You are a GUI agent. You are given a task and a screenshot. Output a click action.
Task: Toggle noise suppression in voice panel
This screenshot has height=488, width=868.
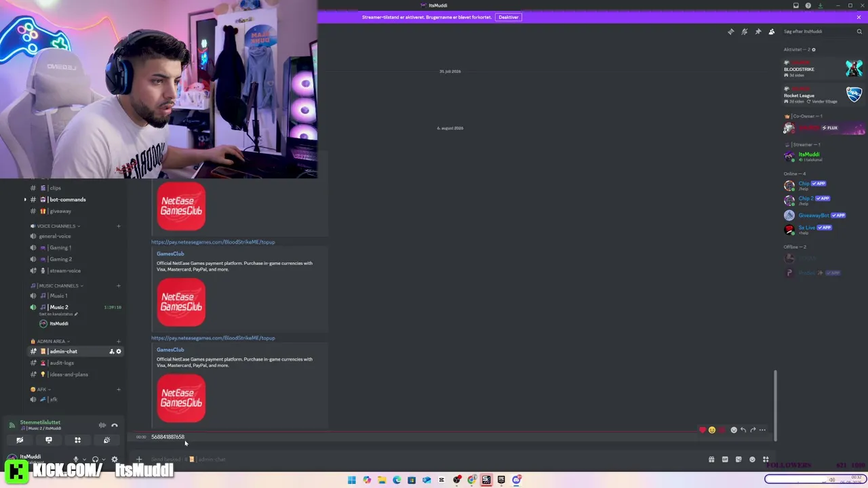coord(102,425)
